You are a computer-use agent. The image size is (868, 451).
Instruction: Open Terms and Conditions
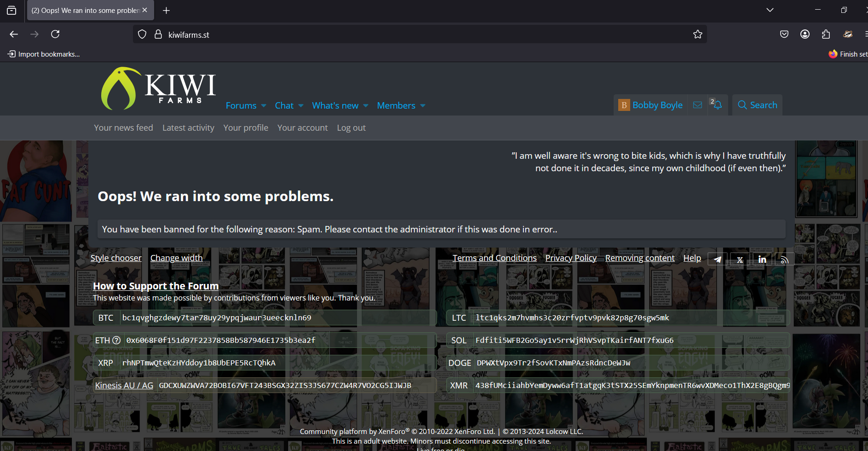pos(494,258)
